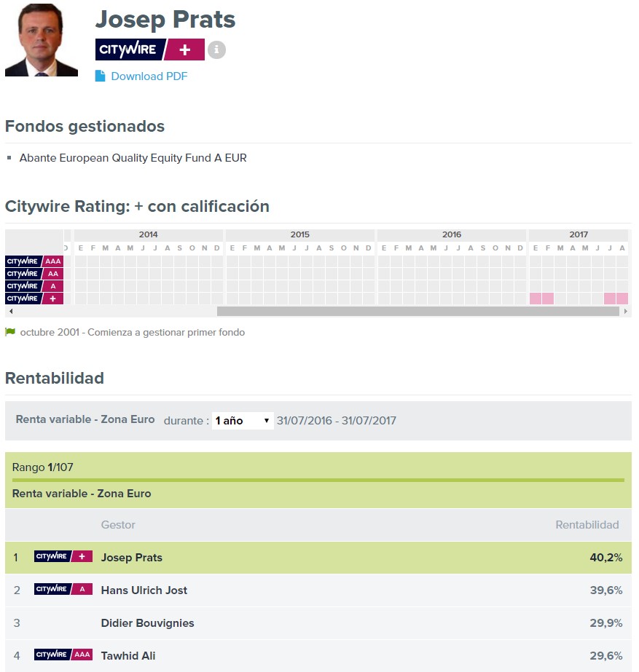Click the pink January 2017 rating cell
The height and width of the screenshot is (672, 639).
[536, 299]
